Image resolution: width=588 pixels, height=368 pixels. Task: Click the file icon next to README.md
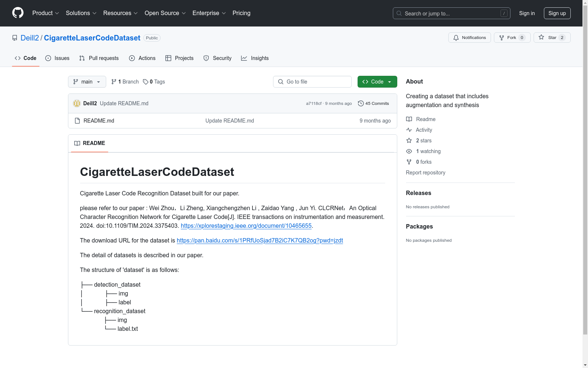point(77,121)
